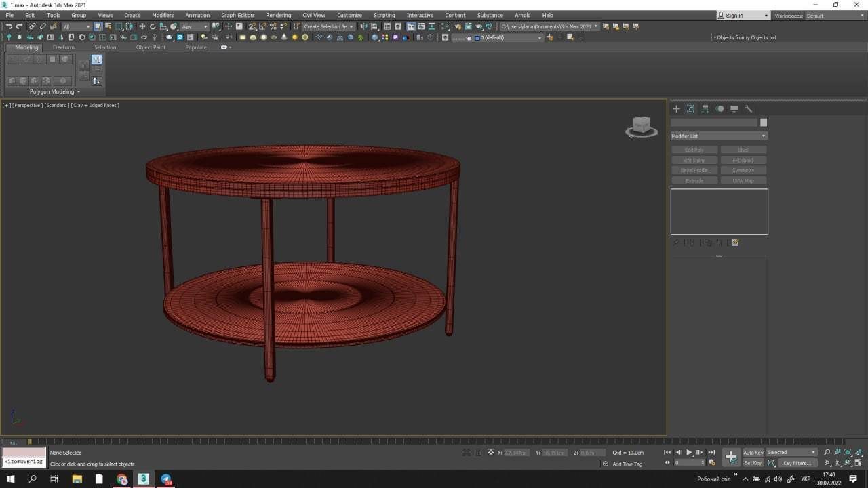Click the object color swatch in Modify panel
The image size is (868, 488).
click(764, 123)
